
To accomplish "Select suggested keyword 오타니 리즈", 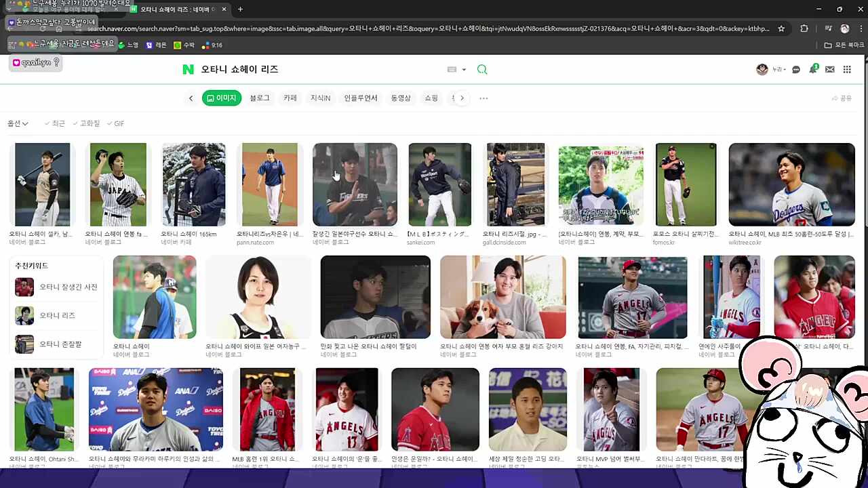I will click(45, 315).
